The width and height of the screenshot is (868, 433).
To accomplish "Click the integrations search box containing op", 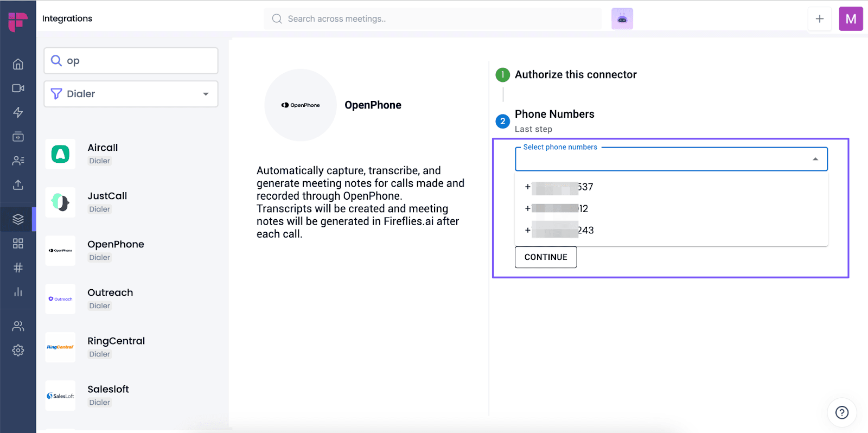I will click(x=131, y=60).
